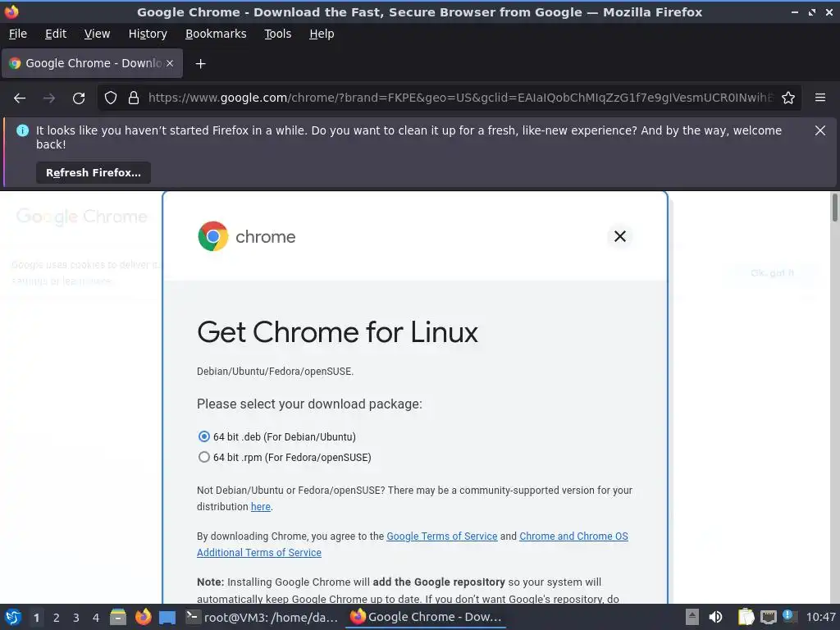Open the tracking protection shield icon
The width and height of the screenshot is (840, 630).
(x=111, y=98)
